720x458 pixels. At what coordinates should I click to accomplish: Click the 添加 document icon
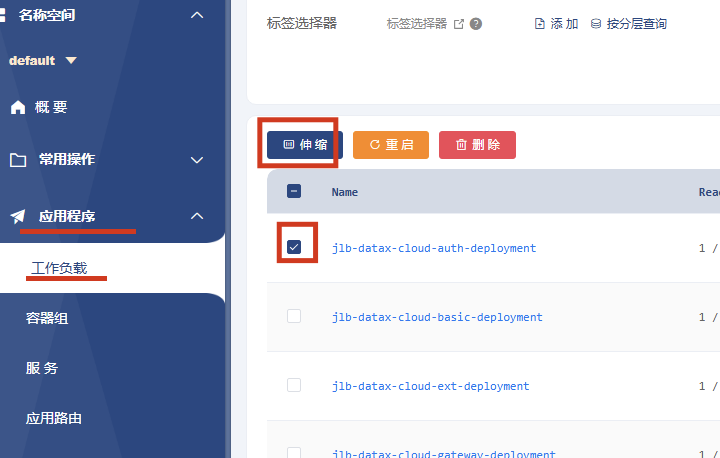pyautogui.click(x=540, y=24)
